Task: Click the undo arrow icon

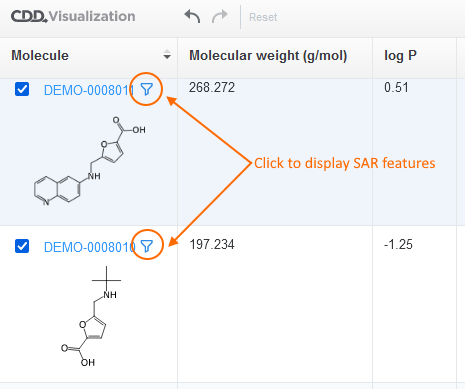Action: 192,16
